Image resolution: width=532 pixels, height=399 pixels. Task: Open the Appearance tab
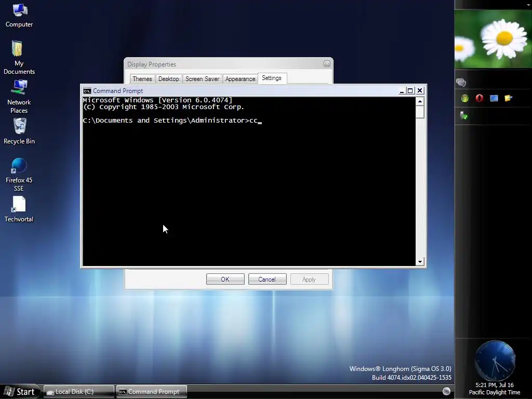[x=240, y=79]
